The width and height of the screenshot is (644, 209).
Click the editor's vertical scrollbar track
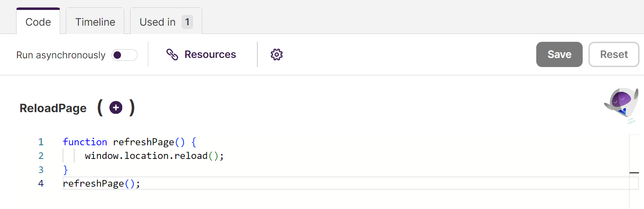point(634,171)
